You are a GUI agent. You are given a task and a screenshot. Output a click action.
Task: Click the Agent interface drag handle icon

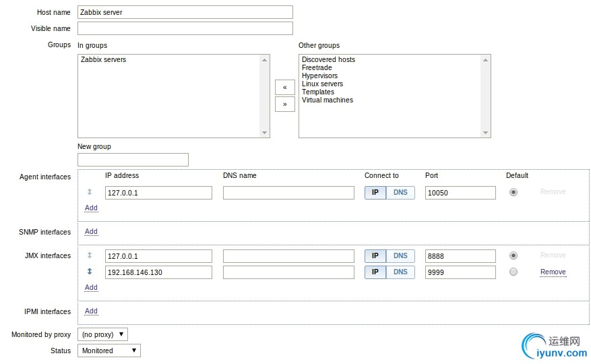[90, 191]
